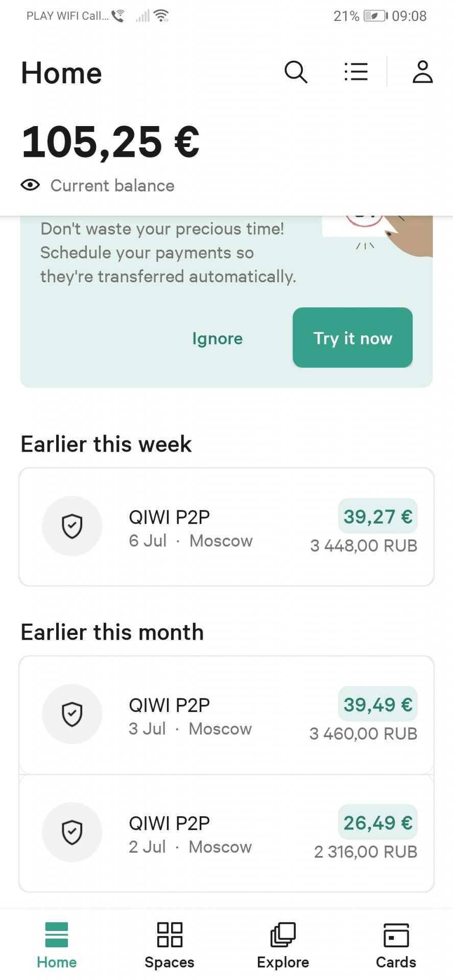This screenshot has width=453, height=980.
Task: Switch to the Cards tab
Action: pos(396,945)
